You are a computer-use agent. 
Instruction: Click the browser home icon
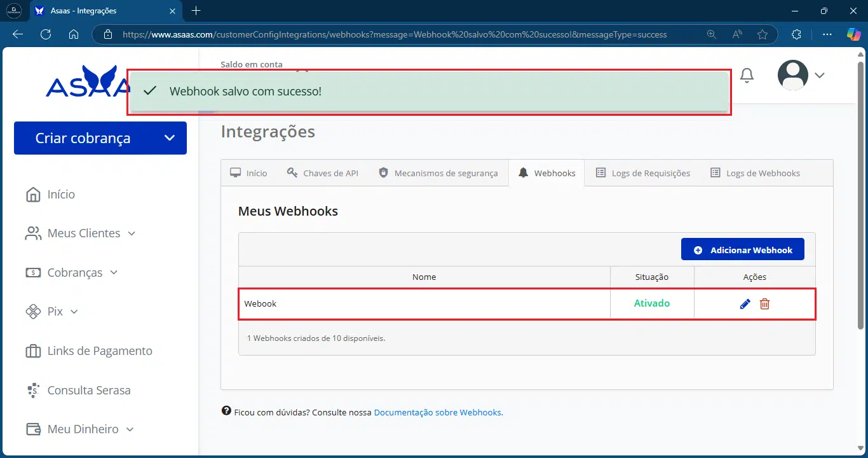click(x=74, y=34)
